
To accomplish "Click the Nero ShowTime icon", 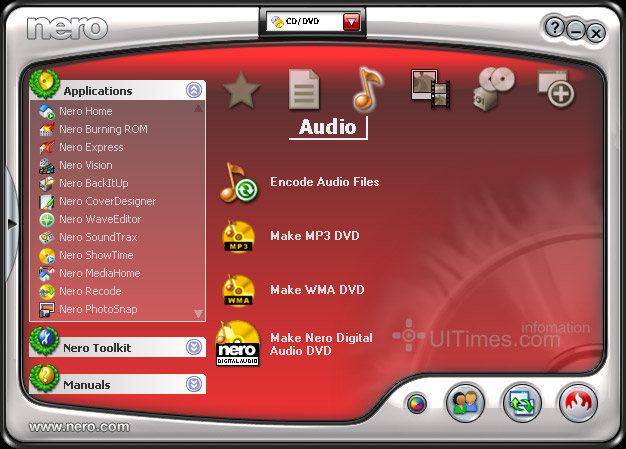I will pyautogui.click(x=47, y=255).
